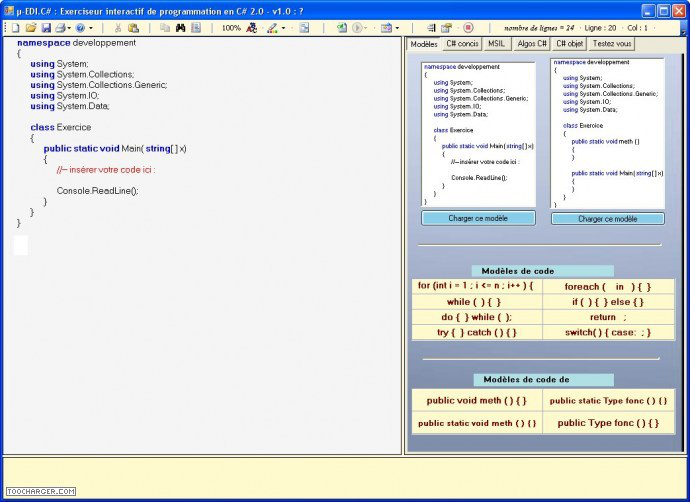Switch to the C# concis tab

462,44
